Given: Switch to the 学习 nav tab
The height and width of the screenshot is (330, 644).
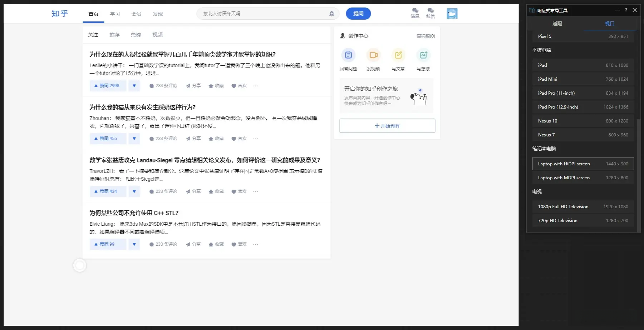Looking at the screenshot, I should pos(115,14).
